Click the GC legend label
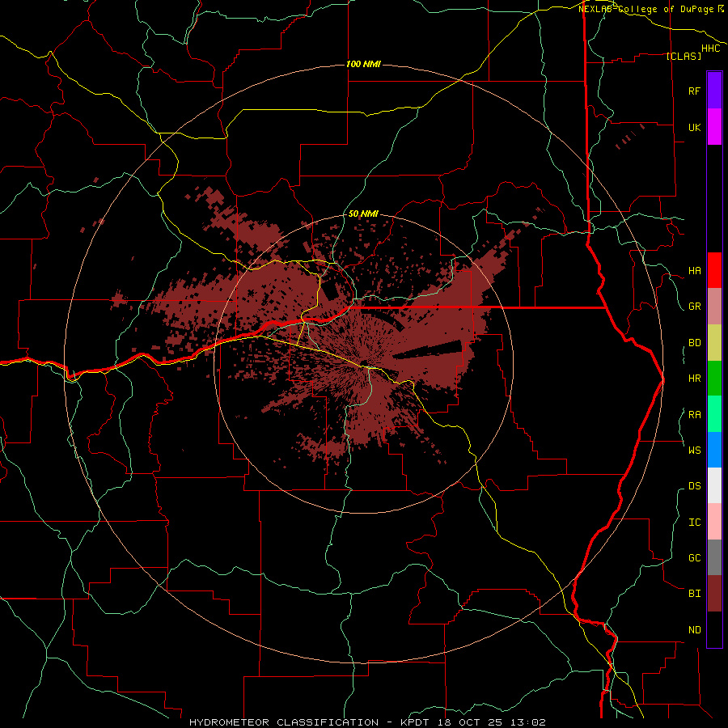This screenshot has height=728, width=728. pos(694,558)
